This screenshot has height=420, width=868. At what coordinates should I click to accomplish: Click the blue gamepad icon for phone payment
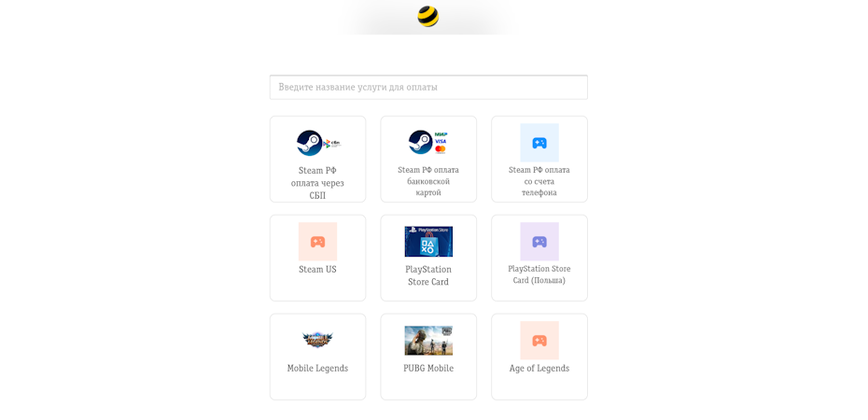[539, 143]
